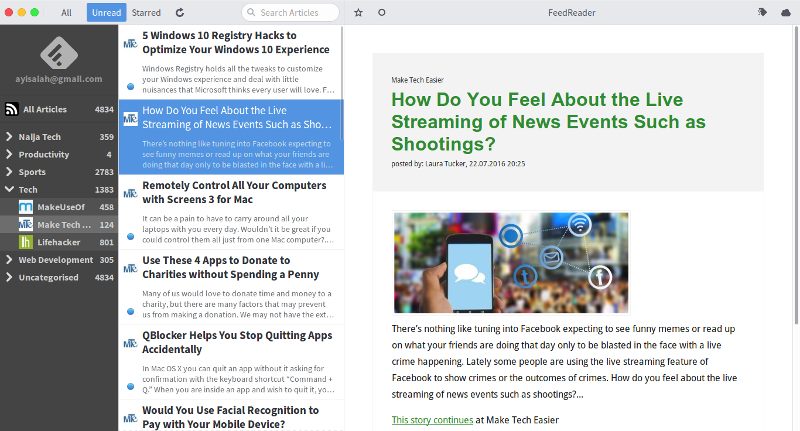Viewport: 800px width, 431px height.
Task: Select the MakeUseOf feed
Action: pos(59,207)
